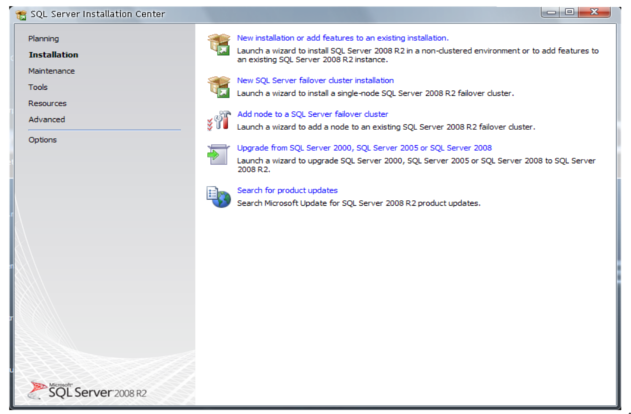Click the failover cluster installation box icon
The width and height of the screenshot is (631, 414).
(x=219, y=87)
